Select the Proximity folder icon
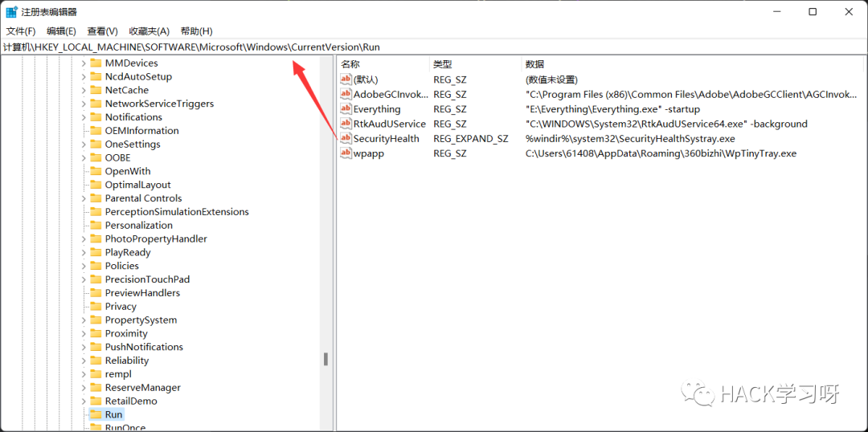Image resolution: width=868 pixels, height=432 pixels. click(96, 333)
